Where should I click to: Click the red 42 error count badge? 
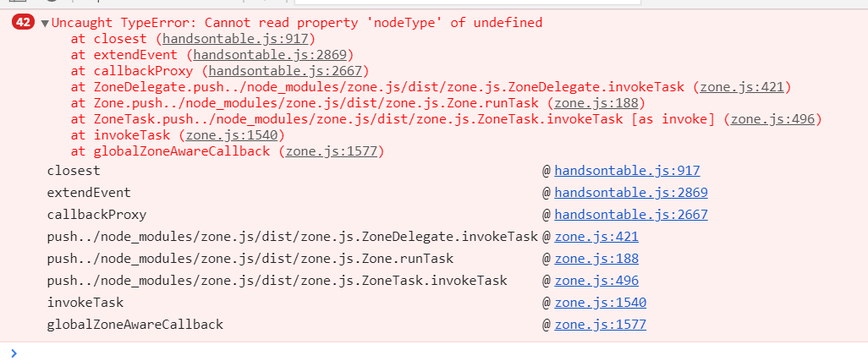(x=24, y=23)
